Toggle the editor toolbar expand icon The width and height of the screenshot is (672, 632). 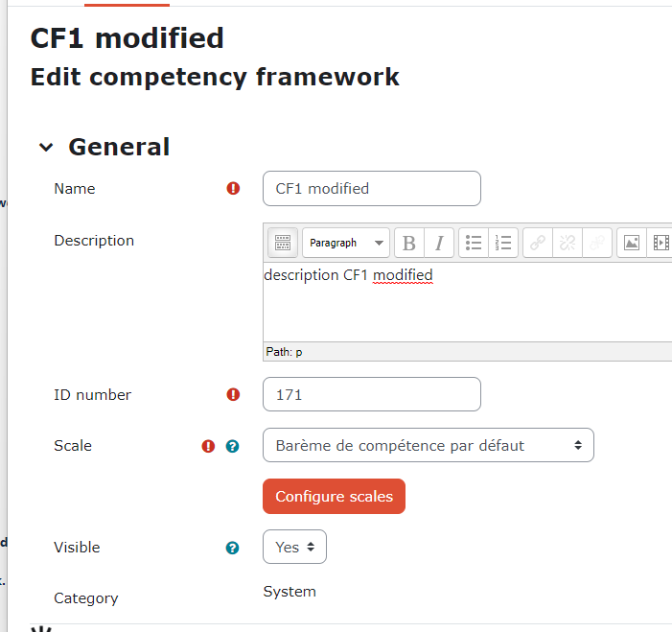point(283,243)
